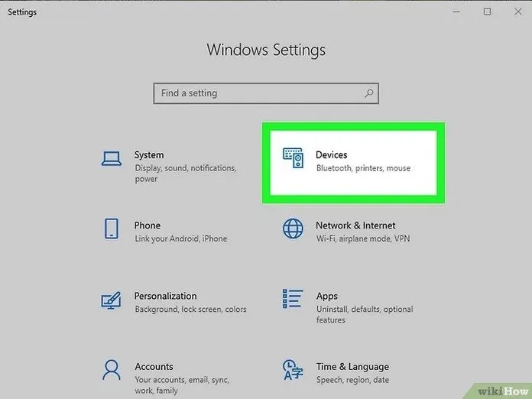Viewport: 532px width, 399px height.
Task: Minimize the Settings window
Action: [457, 11]
